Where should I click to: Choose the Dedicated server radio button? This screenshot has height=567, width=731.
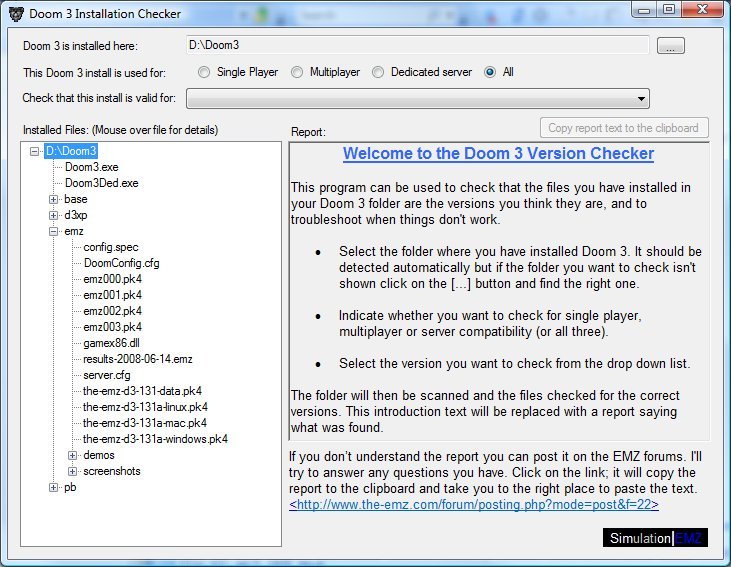[x=378, y=72]
